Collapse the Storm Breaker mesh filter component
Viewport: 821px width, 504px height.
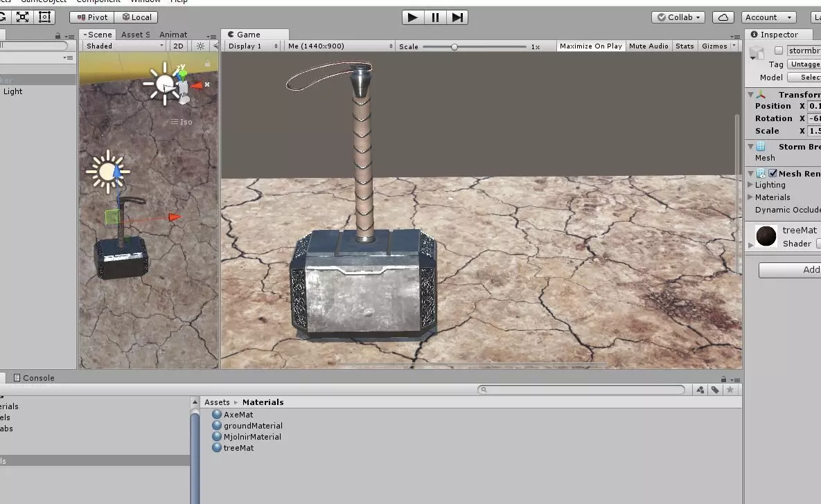pos(751,147)
